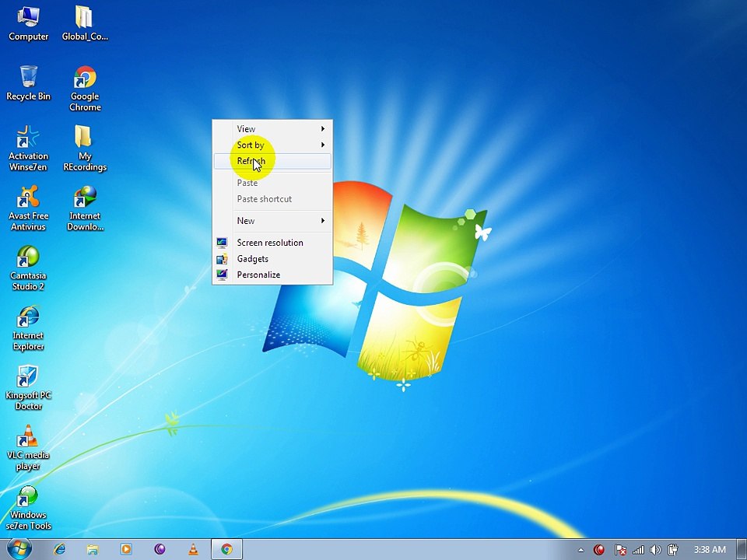The height and width of the screenshot is (560, 747).
Task: Open the volume speaker tray icon
Action: [655, 550]
